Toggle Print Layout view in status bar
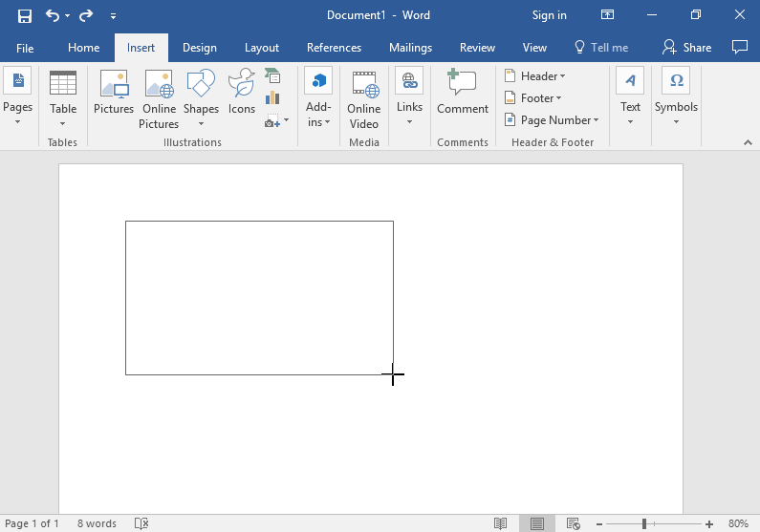 536,523
